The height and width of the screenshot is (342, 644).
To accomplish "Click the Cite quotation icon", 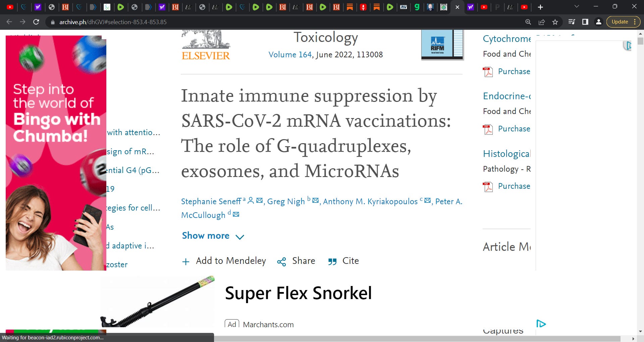I will pyautogui.click(x=332, y=261).
